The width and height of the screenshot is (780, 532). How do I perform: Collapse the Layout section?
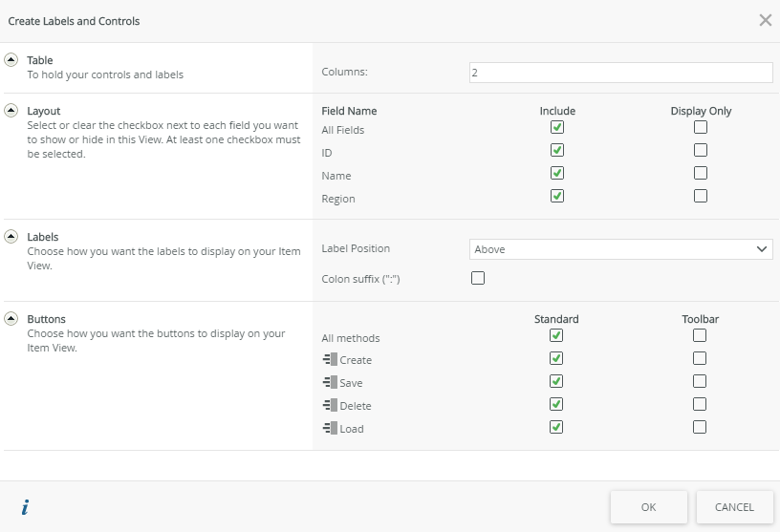point(11,111)
